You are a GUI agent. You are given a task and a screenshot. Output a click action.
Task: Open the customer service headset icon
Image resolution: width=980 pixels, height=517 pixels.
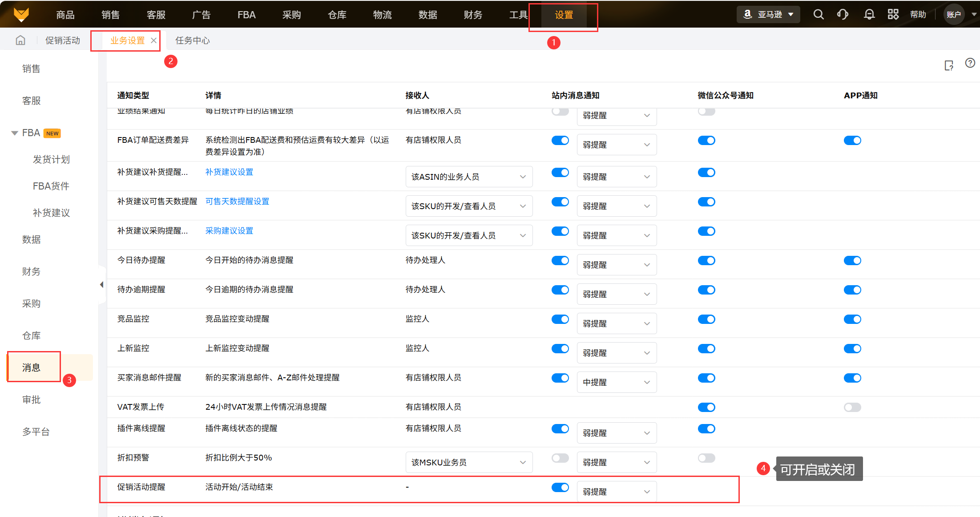(842, 15)
